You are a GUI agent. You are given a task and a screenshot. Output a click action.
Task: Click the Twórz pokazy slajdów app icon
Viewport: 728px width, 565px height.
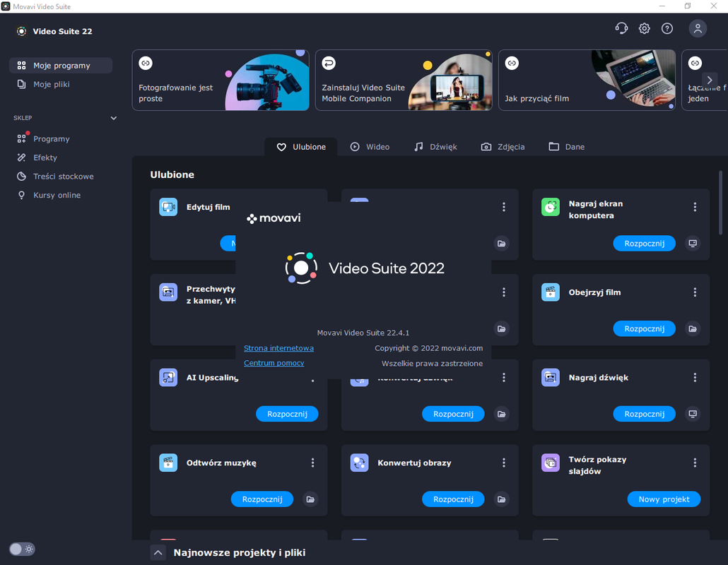(550, 463)
